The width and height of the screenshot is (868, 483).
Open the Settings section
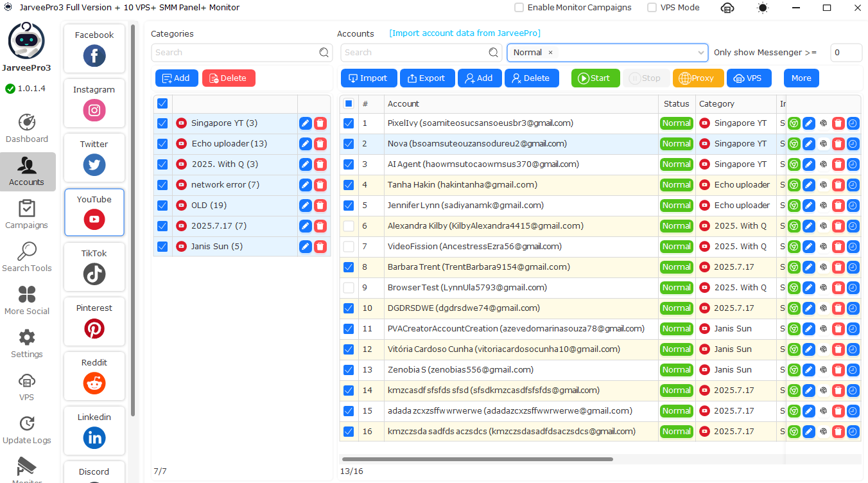point(27,344)
